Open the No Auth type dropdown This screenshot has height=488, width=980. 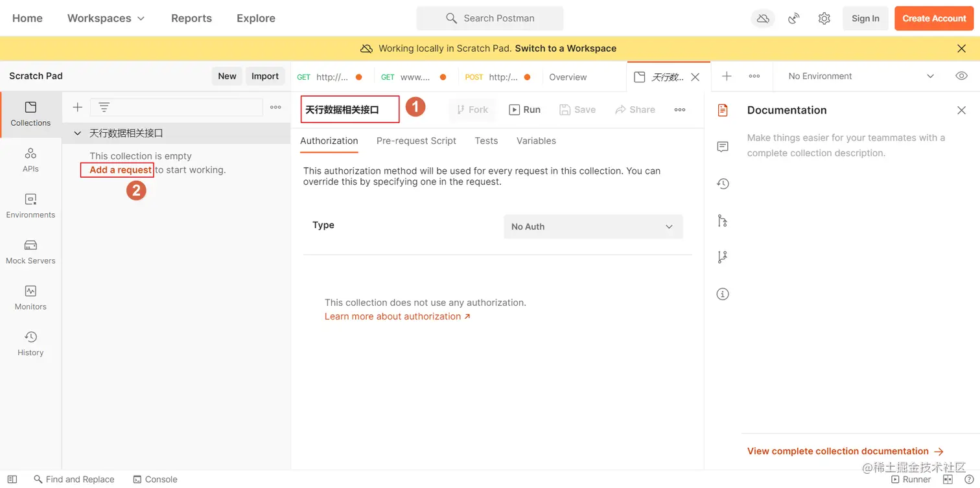click(x=593, y=227)
